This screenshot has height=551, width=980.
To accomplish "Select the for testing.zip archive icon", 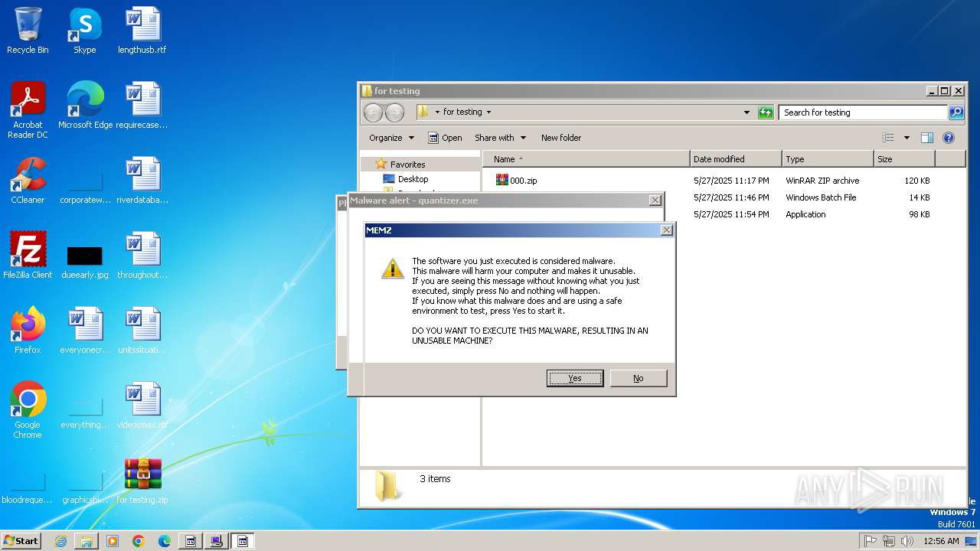I will [142, 481].
